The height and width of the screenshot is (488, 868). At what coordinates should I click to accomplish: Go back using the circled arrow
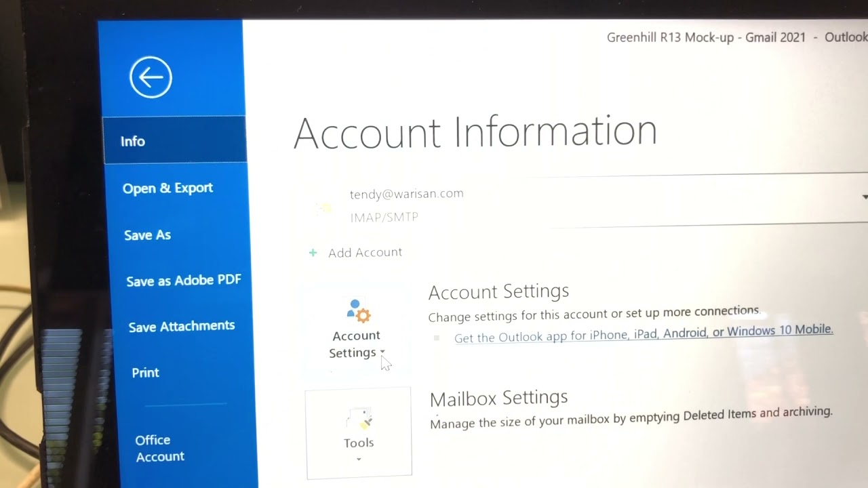pos(151,77)
